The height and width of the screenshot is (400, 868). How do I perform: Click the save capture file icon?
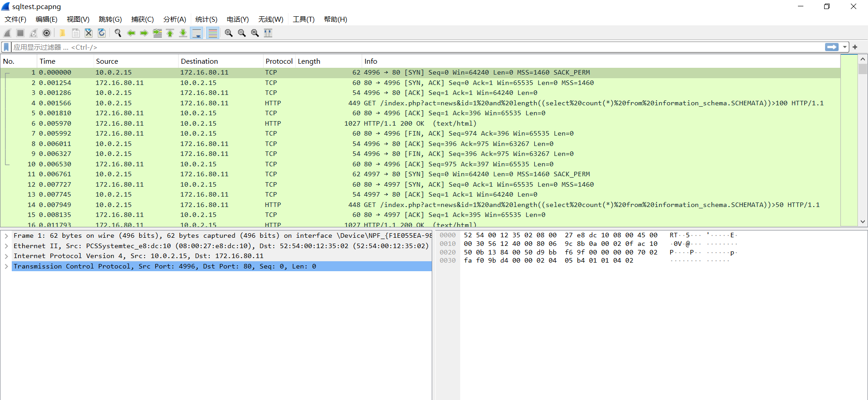coord(75,33)
